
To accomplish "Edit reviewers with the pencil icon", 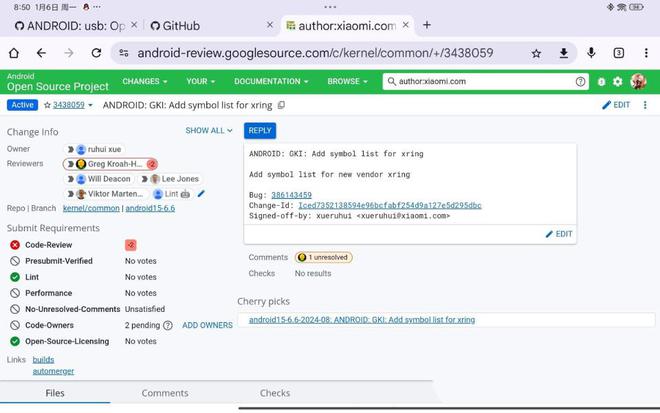I will tap(201, 194).
